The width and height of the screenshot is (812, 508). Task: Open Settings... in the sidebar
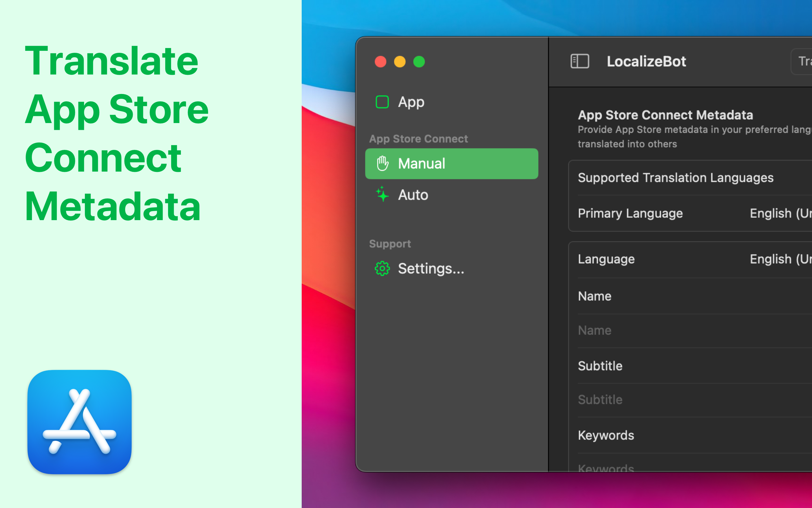click(452, 268)
